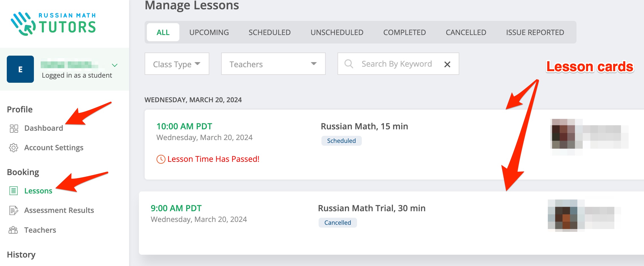Click teacher photo on the cancelled trial lesson

pyautogui.click(x=563, y=216)
